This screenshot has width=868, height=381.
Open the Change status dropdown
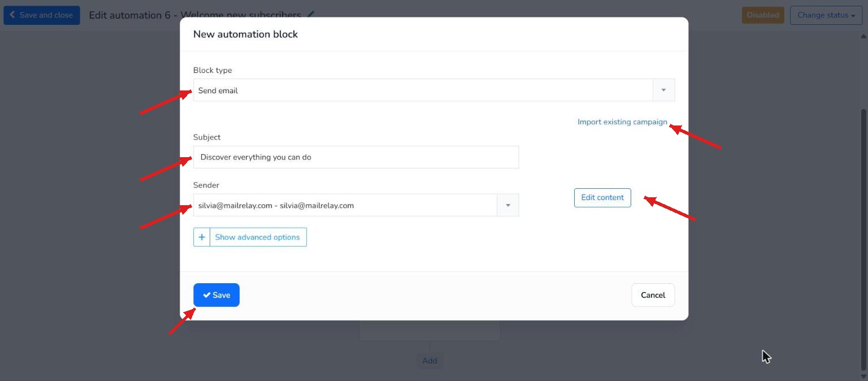(826, 15)
